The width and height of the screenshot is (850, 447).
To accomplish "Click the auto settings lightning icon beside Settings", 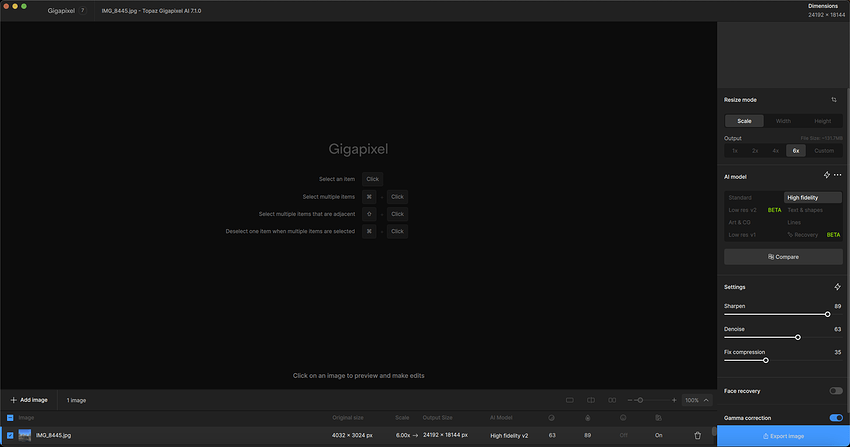I will tap(838, 287).
